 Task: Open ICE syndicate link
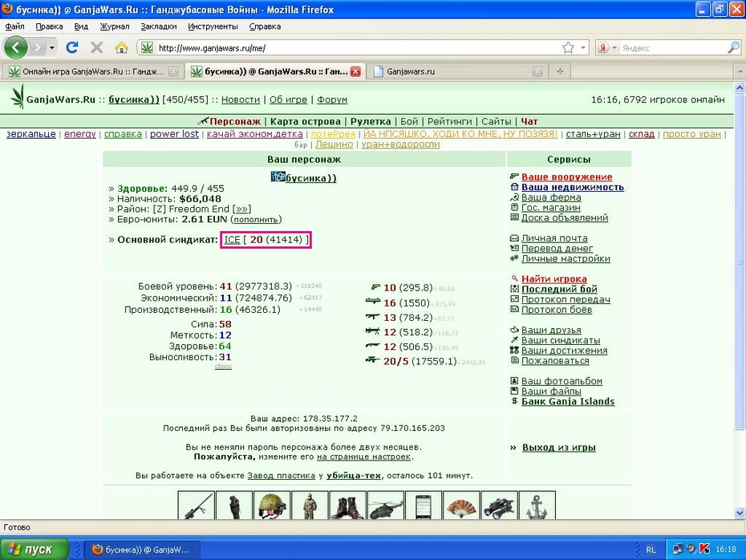(232, 240)
